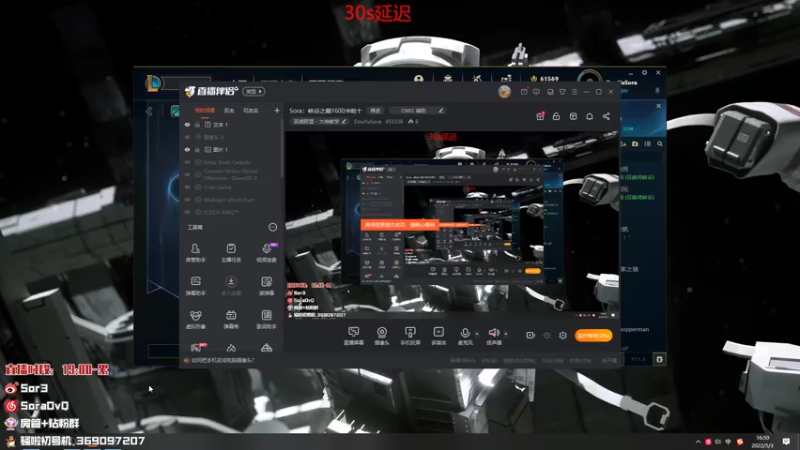Click the orange stop streaming button
The width and height of the screenshot is (800, 450).
[593, 335]
